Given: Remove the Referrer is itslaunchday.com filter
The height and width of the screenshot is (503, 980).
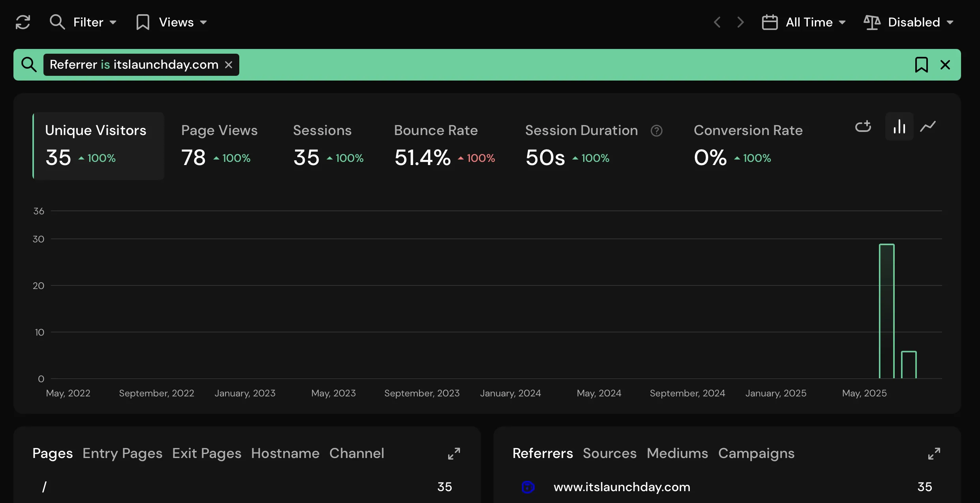Looking at the screenshot, I should point(229,64).
